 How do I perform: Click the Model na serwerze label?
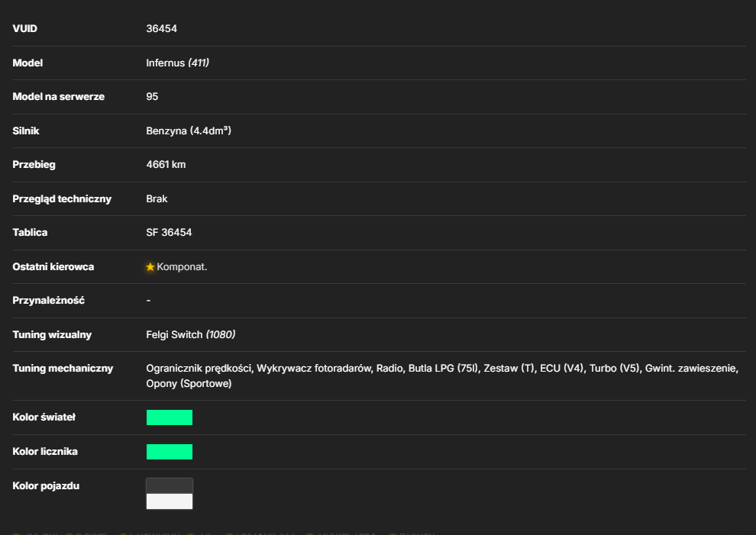click(x=58, y=96)
